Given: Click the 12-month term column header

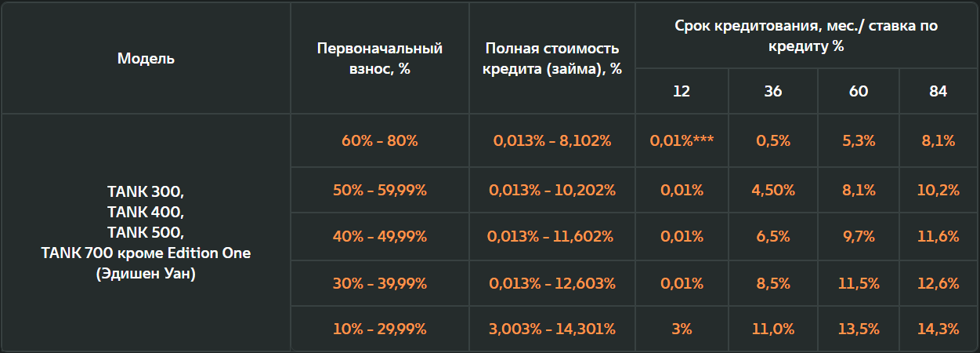Looking at the screenshot, I should click(682, 91).
